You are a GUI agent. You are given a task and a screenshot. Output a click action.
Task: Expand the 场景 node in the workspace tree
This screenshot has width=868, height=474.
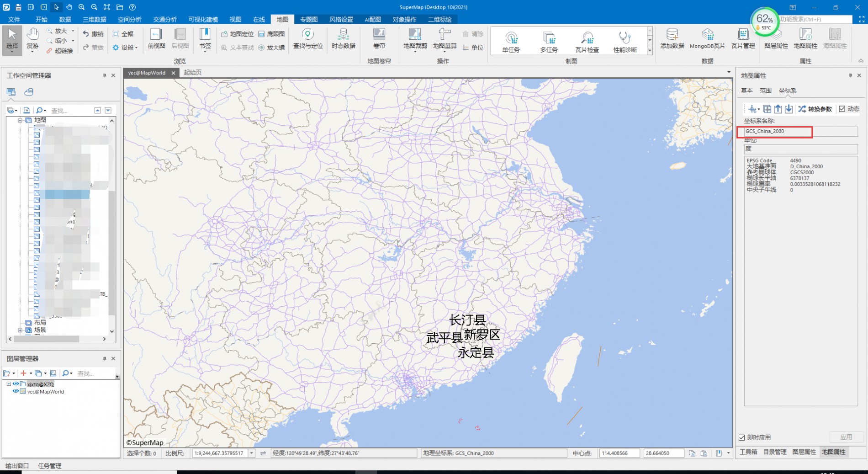click(20, 330)
